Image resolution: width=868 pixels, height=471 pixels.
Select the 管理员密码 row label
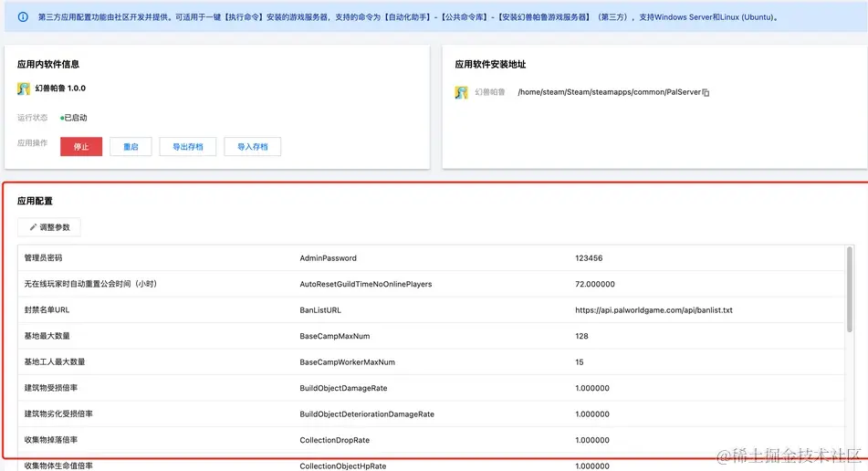43,258
